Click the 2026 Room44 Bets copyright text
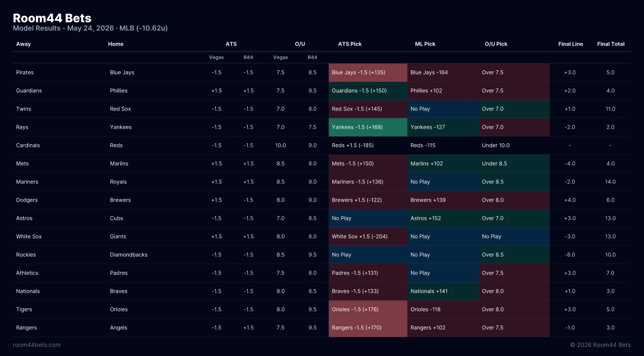 tap(601, 345)
